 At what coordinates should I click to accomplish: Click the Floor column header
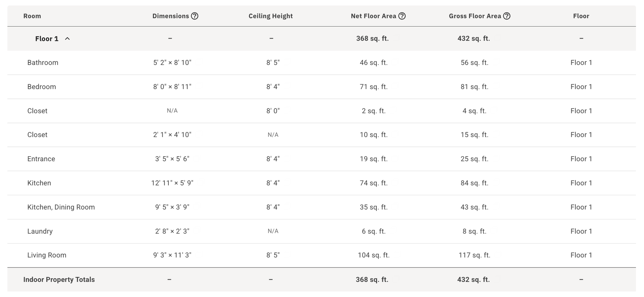click(581, 16)
